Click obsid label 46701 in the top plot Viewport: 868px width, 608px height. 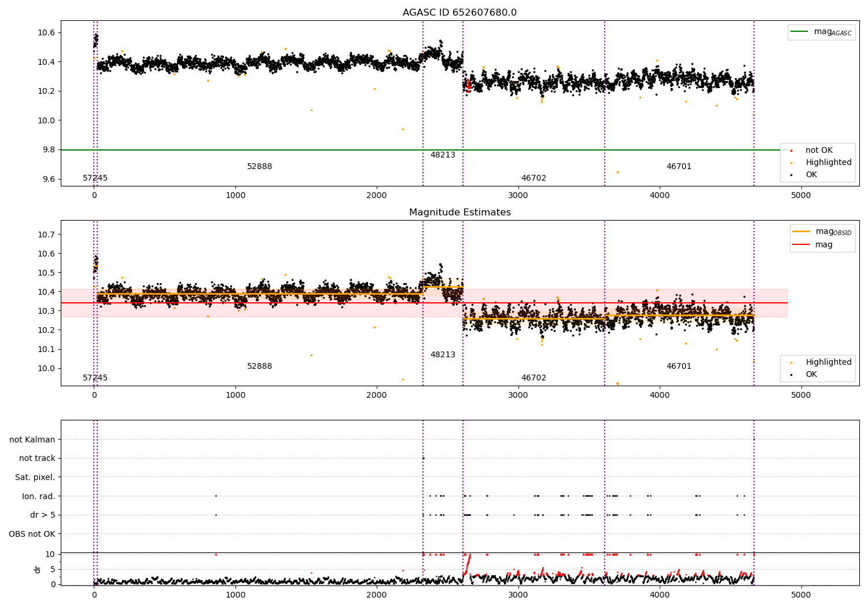click(x=679, y=166)
